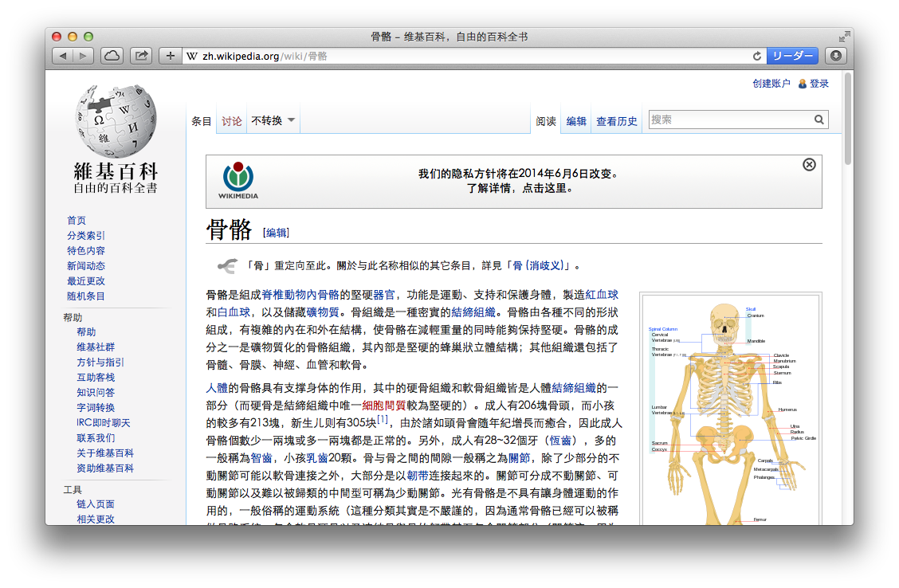Open 新闻动态 in the sidebar
The height and width of the screenshot is (588, 899).
click(x=86, y=266)
